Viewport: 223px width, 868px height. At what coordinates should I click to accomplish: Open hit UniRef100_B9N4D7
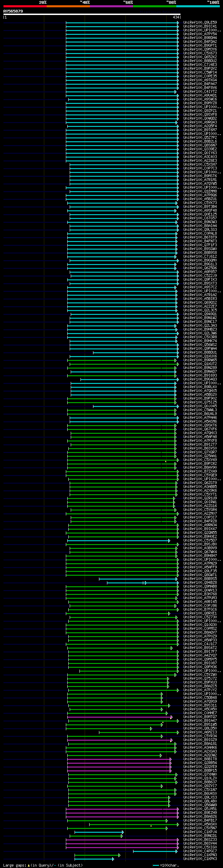[x=200, y=371]
